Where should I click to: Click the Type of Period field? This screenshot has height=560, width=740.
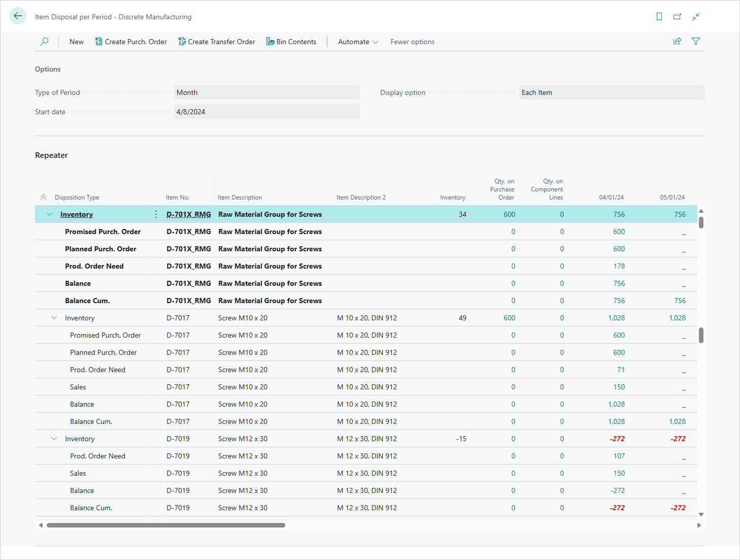[x=266, y=92]
